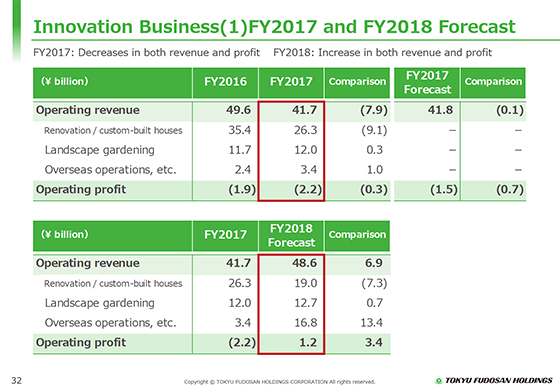
Task: Click the FY2016 landscape gardening value 11.7
Action: [x=240, y=150]
